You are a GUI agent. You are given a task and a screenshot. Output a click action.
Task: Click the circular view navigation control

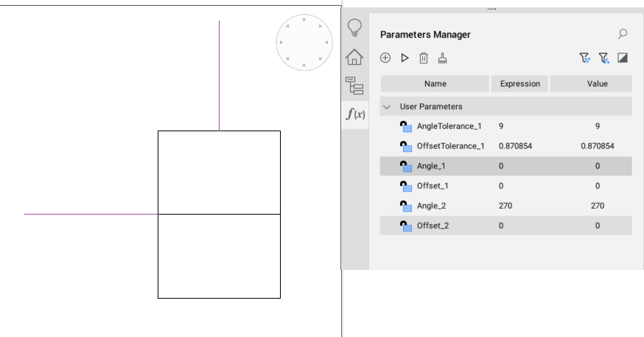tap(304, 43)
